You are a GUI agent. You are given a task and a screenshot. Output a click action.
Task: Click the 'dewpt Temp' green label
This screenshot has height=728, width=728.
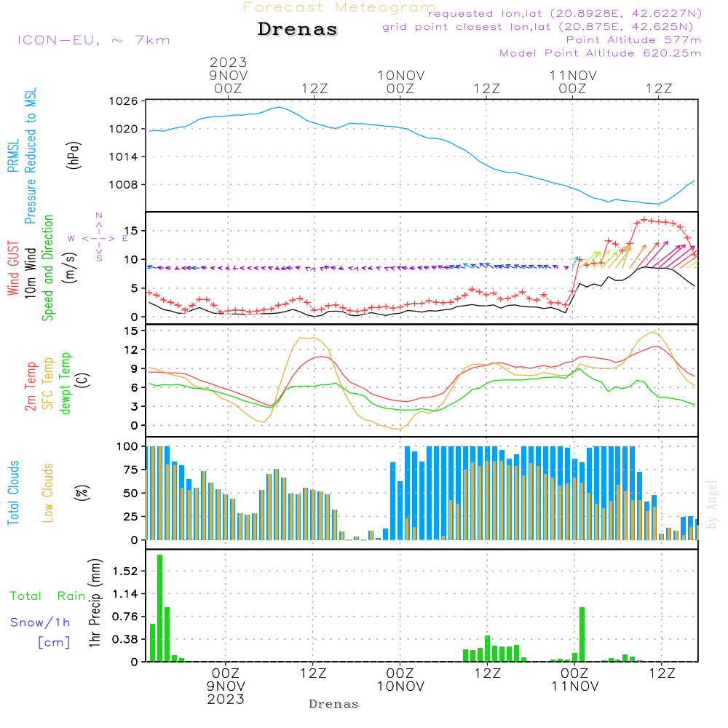65,383
